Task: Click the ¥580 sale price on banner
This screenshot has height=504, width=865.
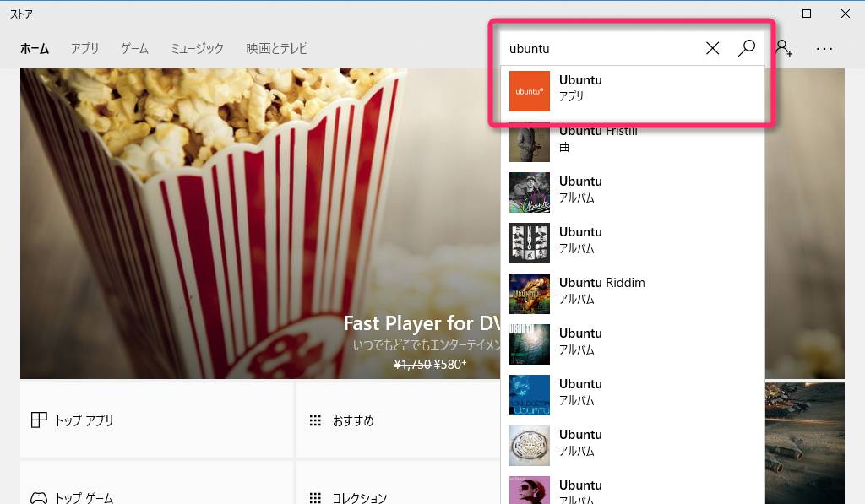Action: pyautogui.click(x=450, y=365)
